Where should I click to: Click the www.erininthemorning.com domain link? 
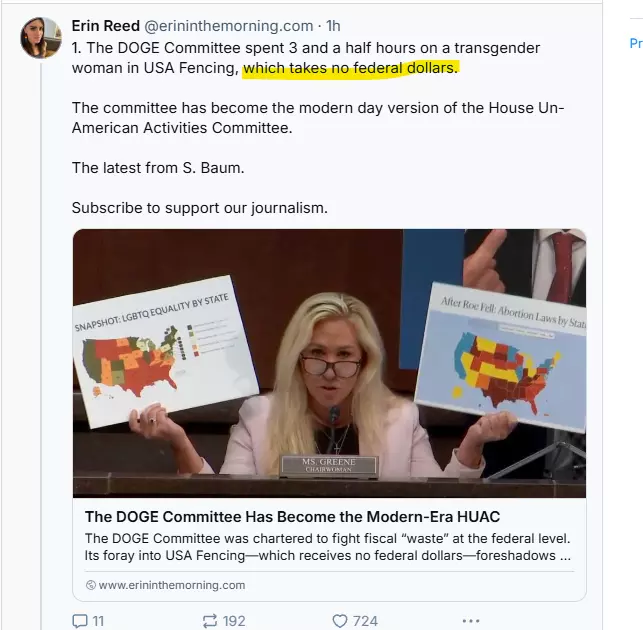(x=172, y=585)
